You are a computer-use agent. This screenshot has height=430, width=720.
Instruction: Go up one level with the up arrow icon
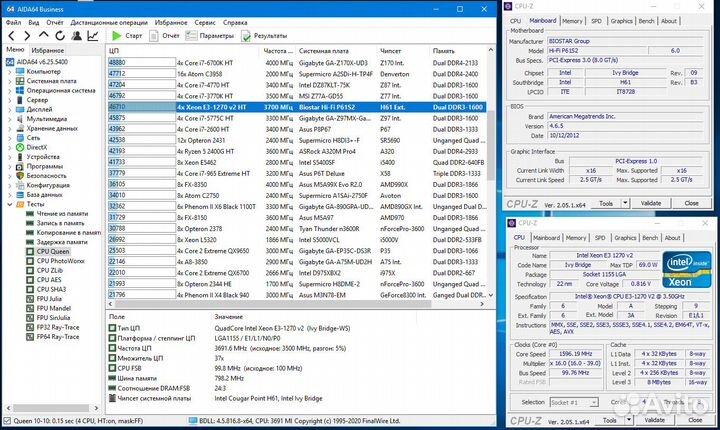coord(44,35)
